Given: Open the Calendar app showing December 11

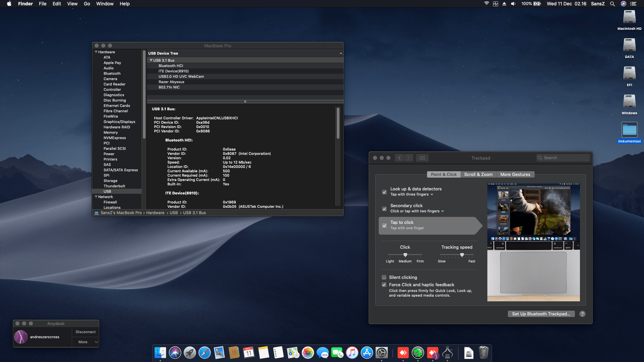Looking at the screenshot, I should point(248,353).
